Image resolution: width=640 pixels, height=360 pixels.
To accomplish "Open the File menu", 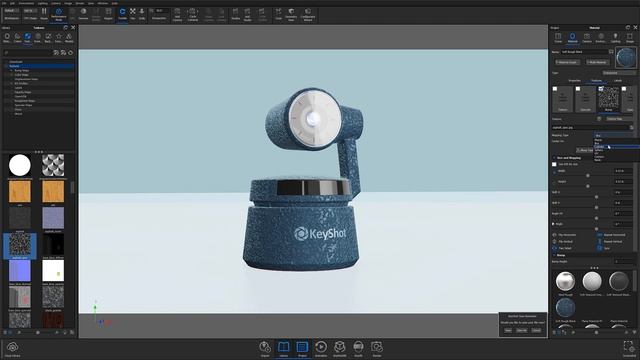I will click(x=4, y=3).
